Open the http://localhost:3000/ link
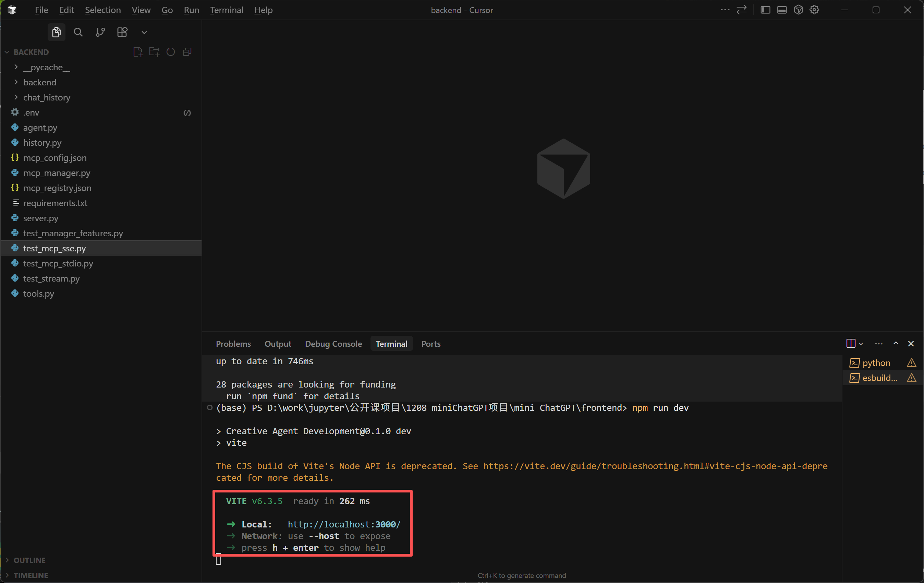 click(344, 524)
